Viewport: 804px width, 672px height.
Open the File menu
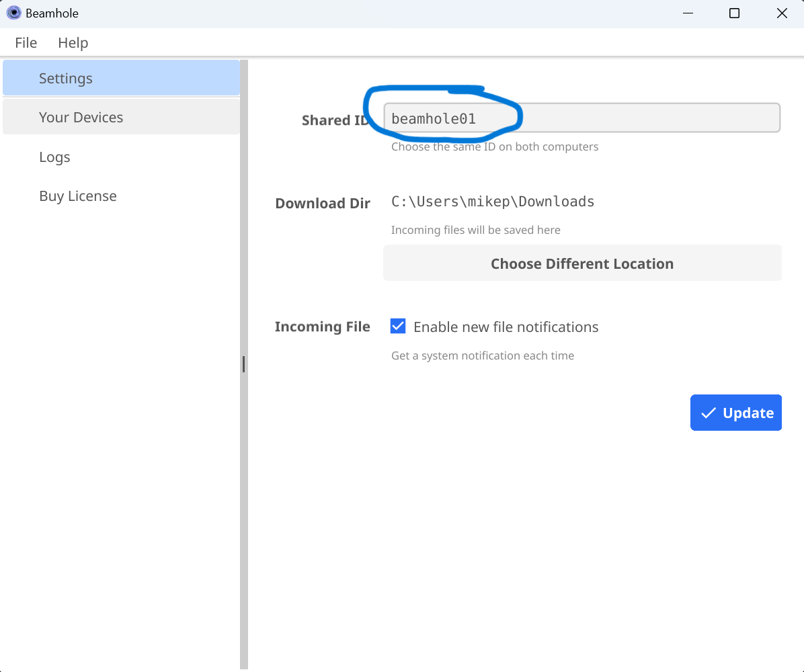pyautogui.click(x=26, y=42)
